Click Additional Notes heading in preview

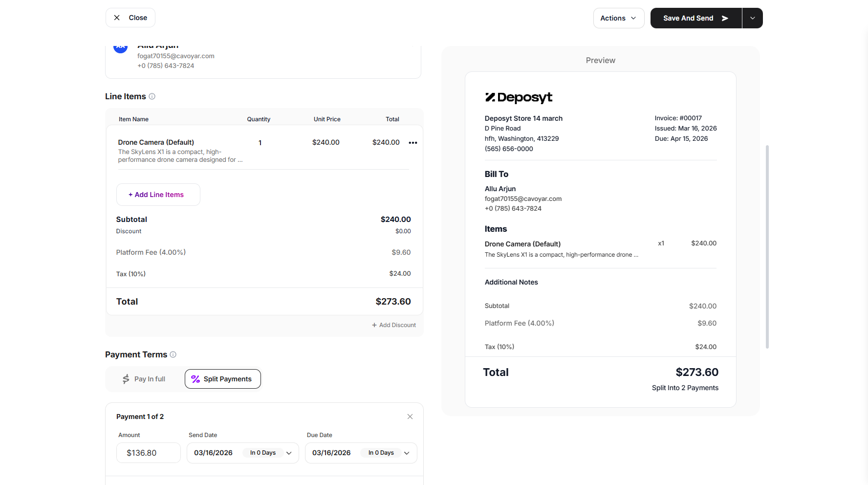tap(511, 282)
